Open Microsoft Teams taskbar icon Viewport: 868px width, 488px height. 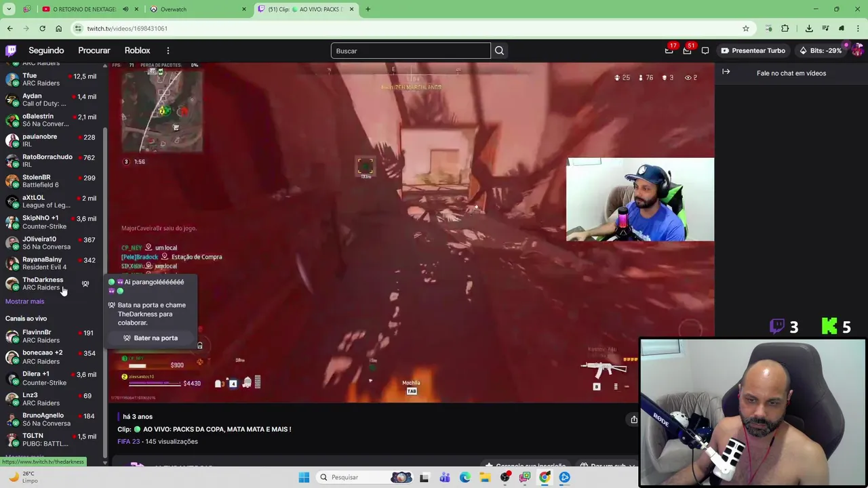coord(444,477)
